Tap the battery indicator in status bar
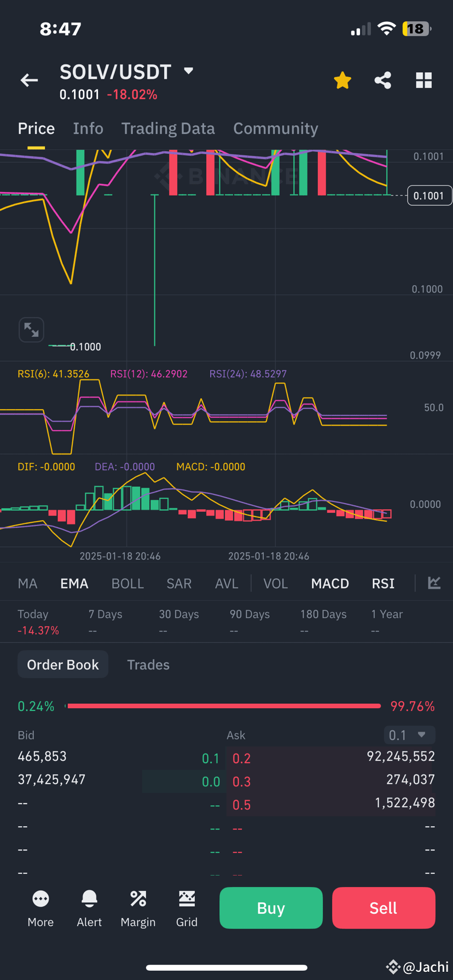Viewport: 453px width, 980px height. click(x=416, y=28)
